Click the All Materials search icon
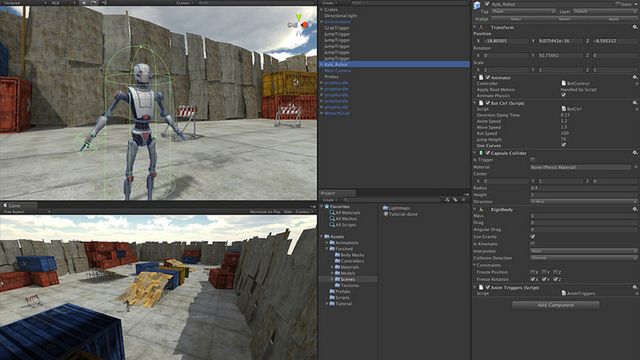The height and width of the screenshot is (360, 640). click(332, 213)
